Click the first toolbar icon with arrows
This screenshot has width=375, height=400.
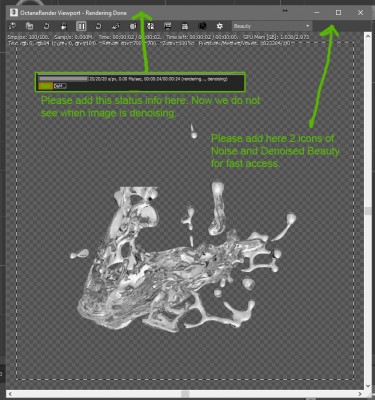[x=12, y=26]
